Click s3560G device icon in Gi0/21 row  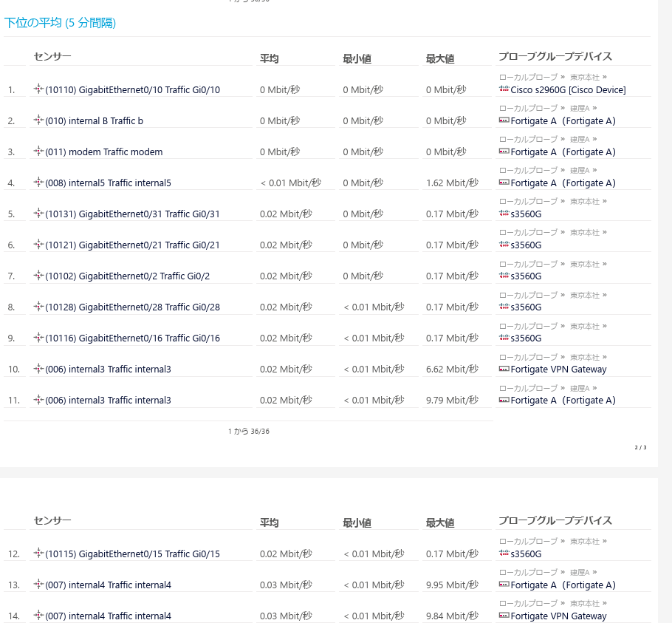pyautogui.click(x=504, y=245)
